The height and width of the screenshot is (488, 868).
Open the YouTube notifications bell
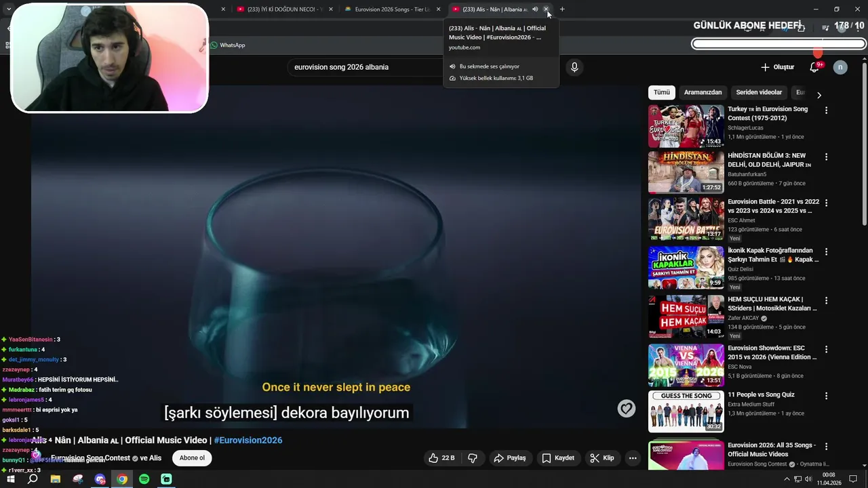coord(814,67)
